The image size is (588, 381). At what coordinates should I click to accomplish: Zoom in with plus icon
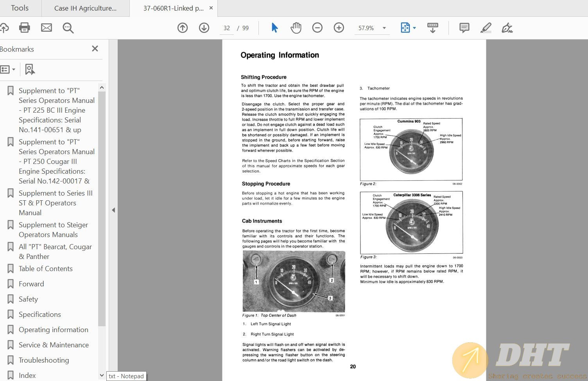(x=339, y=28)
